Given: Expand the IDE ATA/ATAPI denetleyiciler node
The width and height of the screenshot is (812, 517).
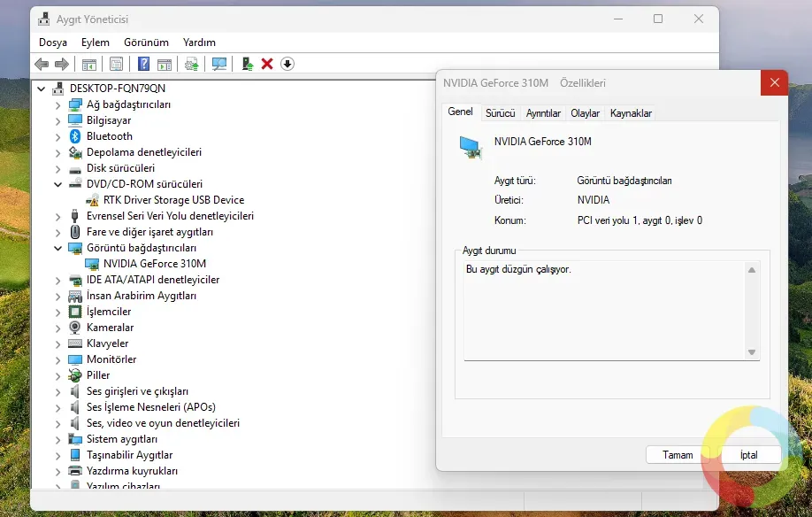Looking at the screenshot, I should tap(57, 281).
